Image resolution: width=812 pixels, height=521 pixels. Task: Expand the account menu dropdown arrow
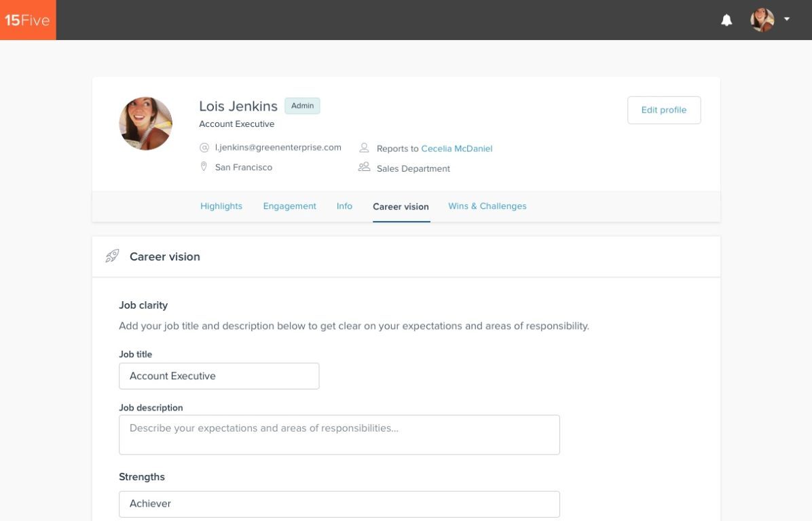[787, 19]
